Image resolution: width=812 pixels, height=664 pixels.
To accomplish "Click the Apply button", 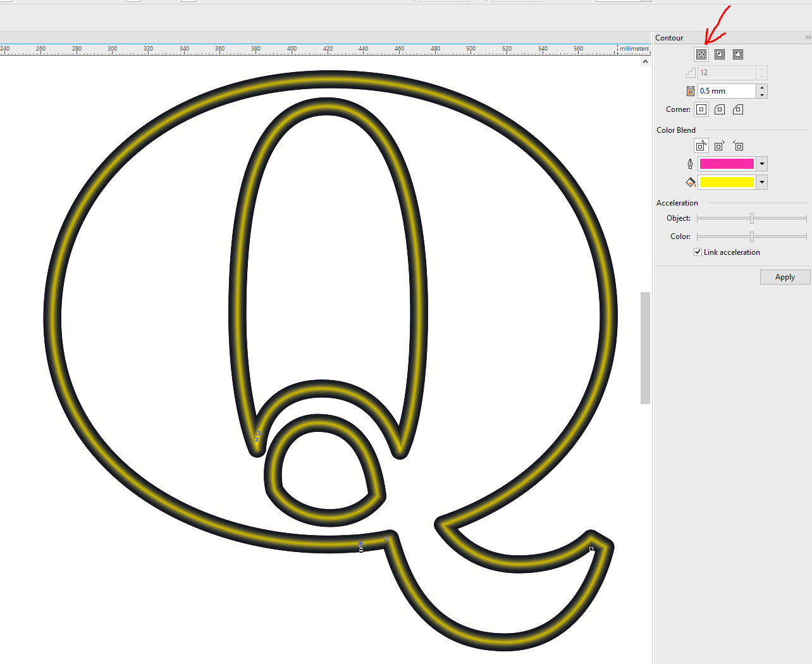I will tap(785, 277).
